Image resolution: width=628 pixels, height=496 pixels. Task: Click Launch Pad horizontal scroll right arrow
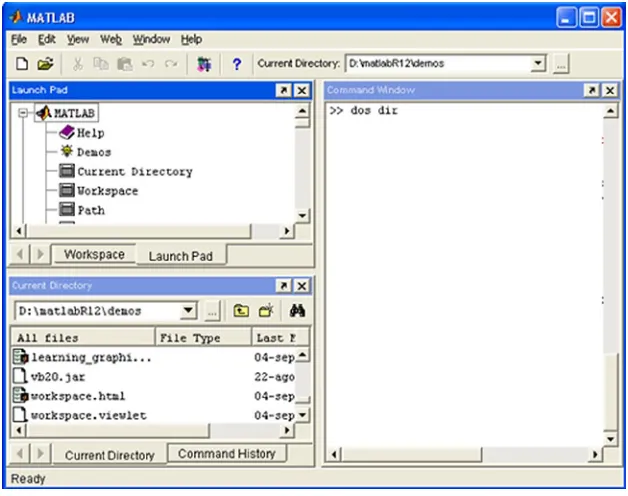[x=287, y=231]
